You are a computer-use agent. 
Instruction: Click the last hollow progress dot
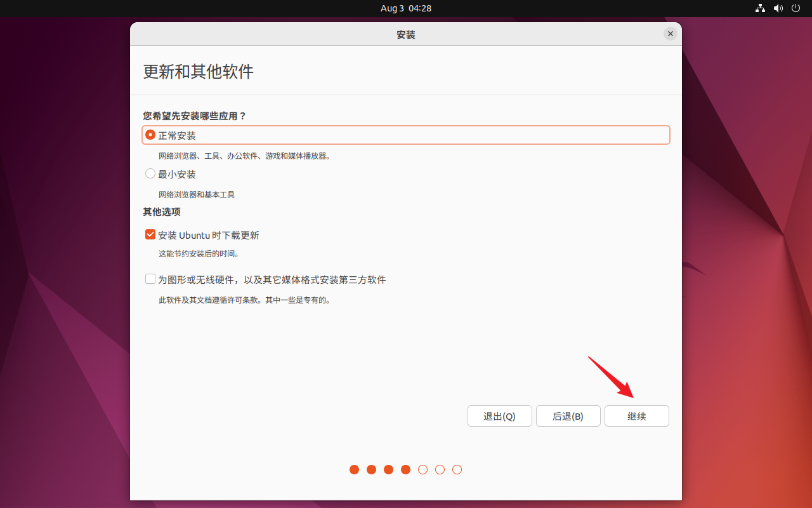point(457,469)
